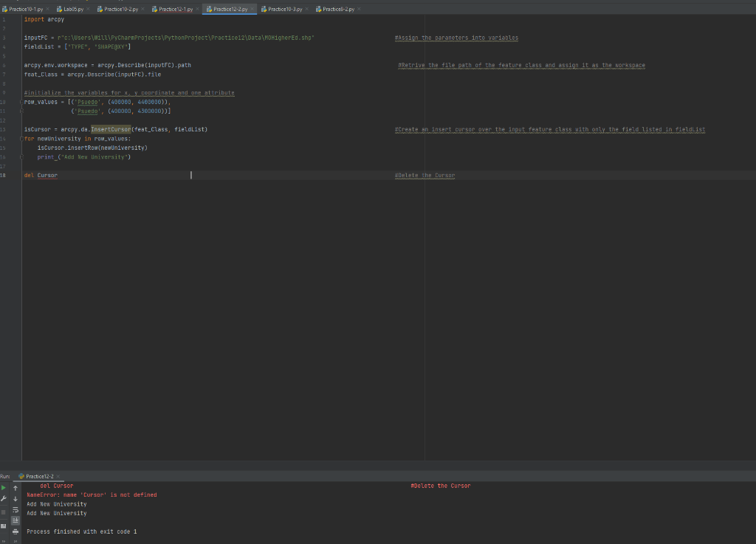Image resolution: width=756 pixels, height=544 pixels.
Task: Click the highlighted InsertCursor method name
Action: coord(111,129)
